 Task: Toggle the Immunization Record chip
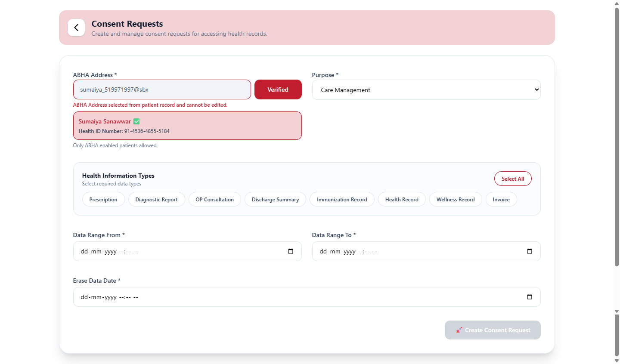pos(342,200)
